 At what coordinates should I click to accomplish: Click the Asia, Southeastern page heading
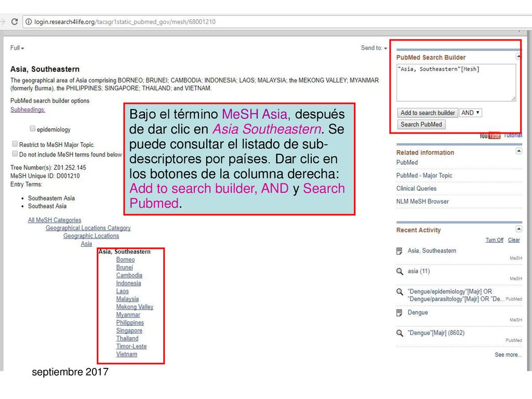click(45, 69)
